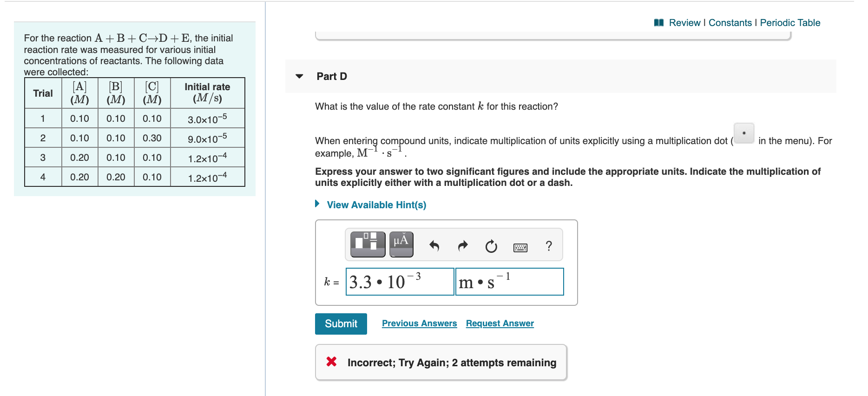The height and width of the screenshot is (396, 868).
Task: Open the Periodic Table
Action: pos(790,22)
